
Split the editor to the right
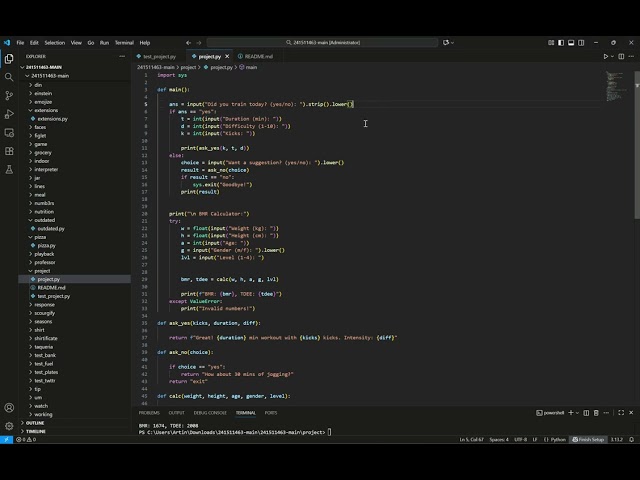pyautogui.click(x=621, y=56)
